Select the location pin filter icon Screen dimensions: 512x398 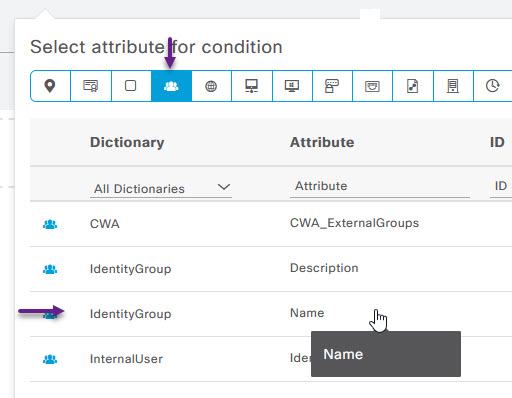pyautogui.click(x=50, y=86)
